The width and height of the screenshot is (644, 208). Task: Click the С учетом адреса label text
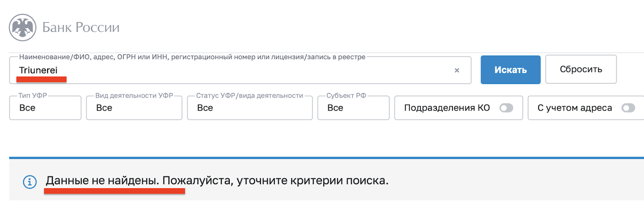click(x=574, y=108)
